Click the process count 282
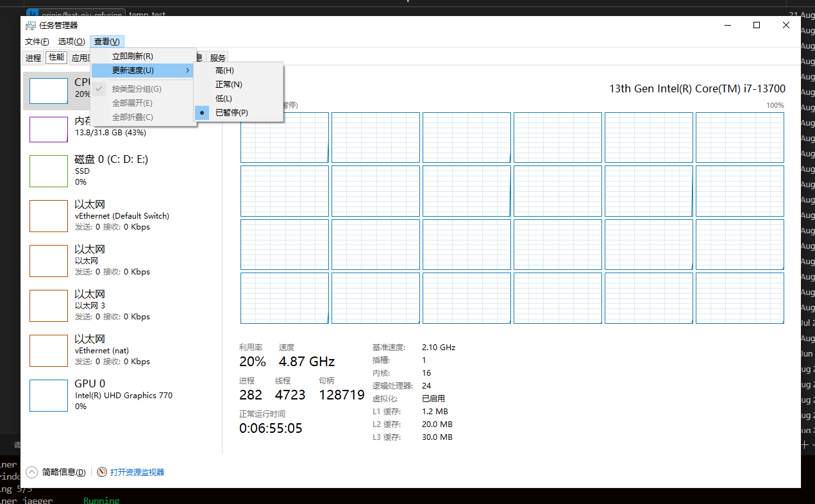The image size is (815, 504). tap(251, 395)
